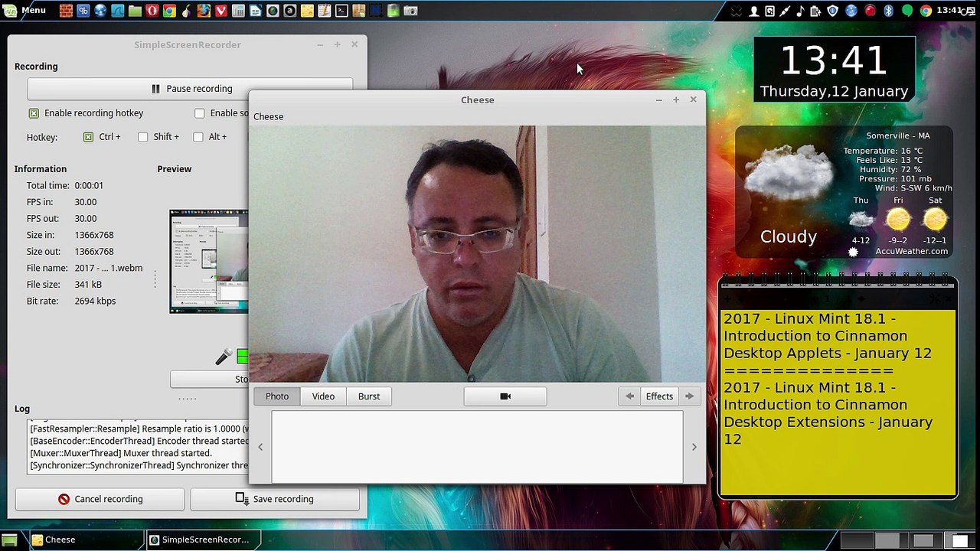Image resolution: width=980 pixels, height=551 pixels.
Task: Open the panel clock showing 13:41
Action: 949,11
